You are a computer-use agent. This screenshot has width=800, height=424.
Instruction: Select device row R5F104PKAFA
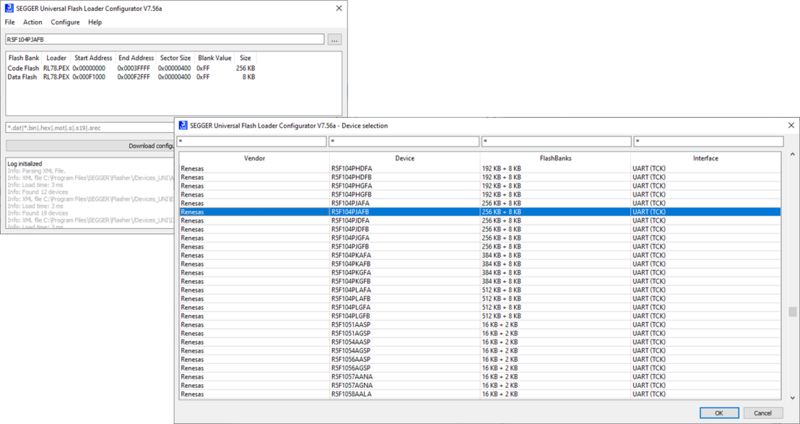point(480,255)
